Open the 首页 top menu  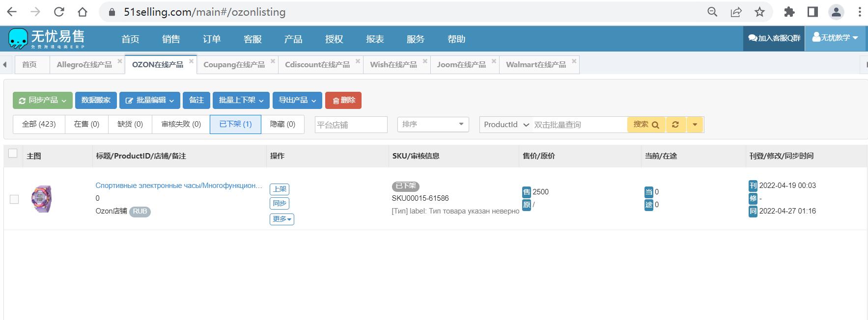[130, 39]
